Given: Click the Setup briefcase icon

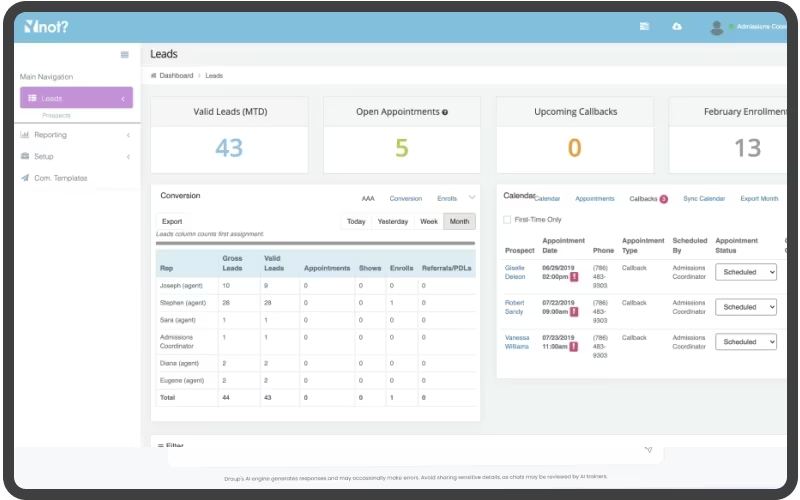Looking at the screenshot, I should pyautogui.click(x=24, y=156).
